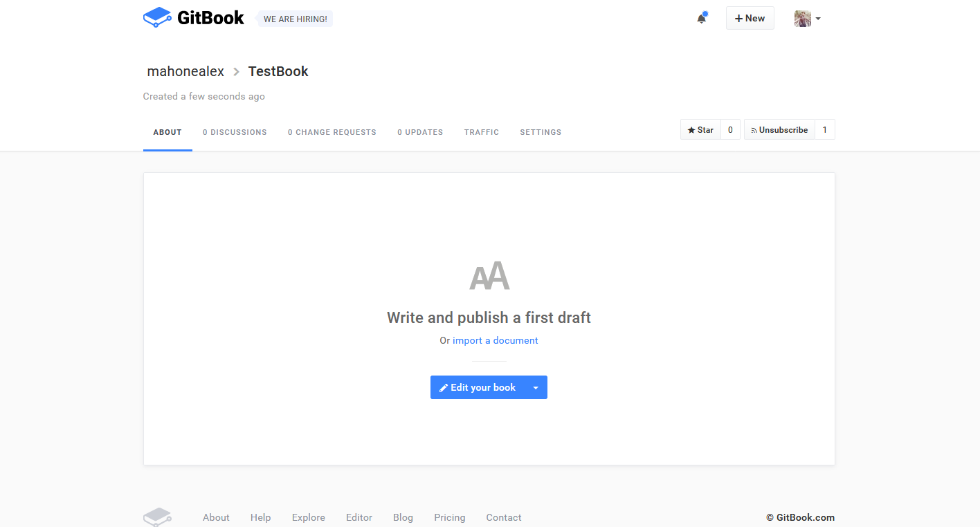This screenshot has height=527, width=980.
Task: Click the import a document link
Action: 495,340
